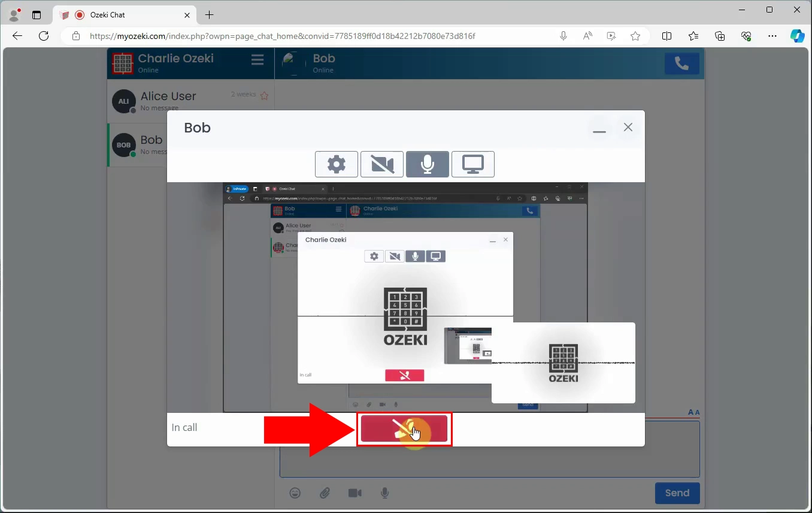Record a voice message with microphone icon
Viewport: 812px width, 513px height.
point(385,493)
